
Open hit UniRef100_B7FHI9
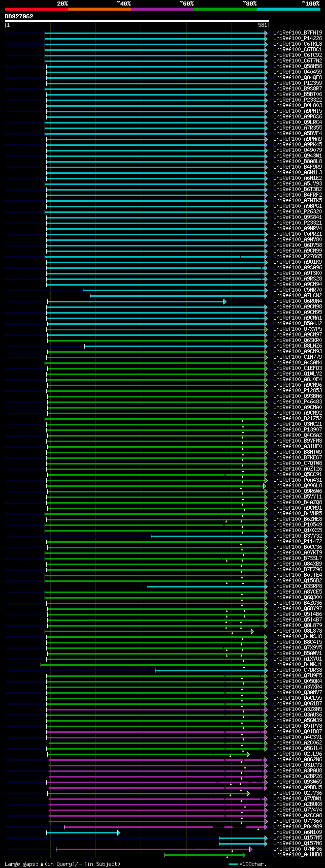click(x=298, y=33)
